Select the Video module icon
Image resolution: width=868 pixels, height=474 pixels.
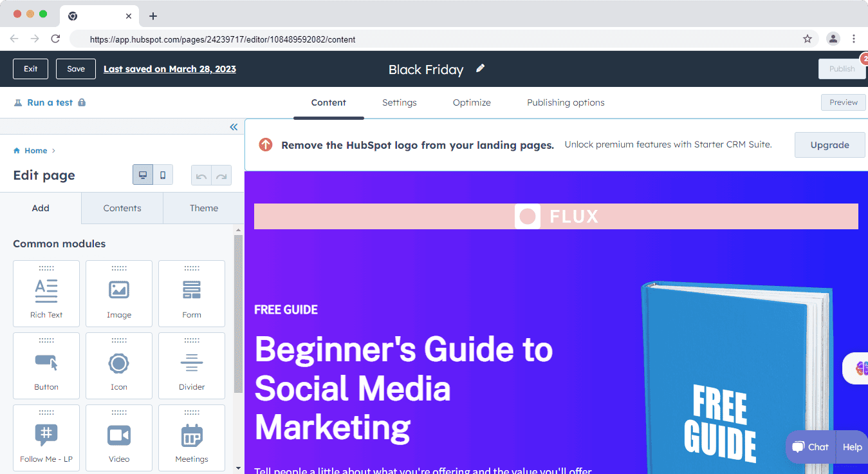119,435
